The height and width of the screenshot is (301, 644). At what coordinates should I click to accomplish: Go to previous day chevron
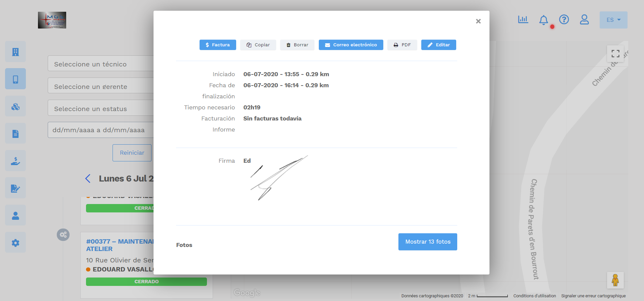pyautogui.click(x=88, y=179)
